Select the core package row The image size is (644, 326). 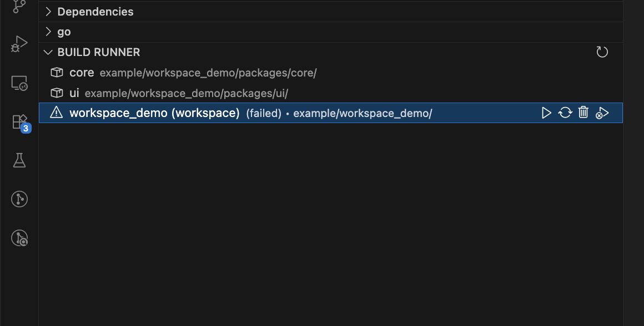click(x=331, y=73)
